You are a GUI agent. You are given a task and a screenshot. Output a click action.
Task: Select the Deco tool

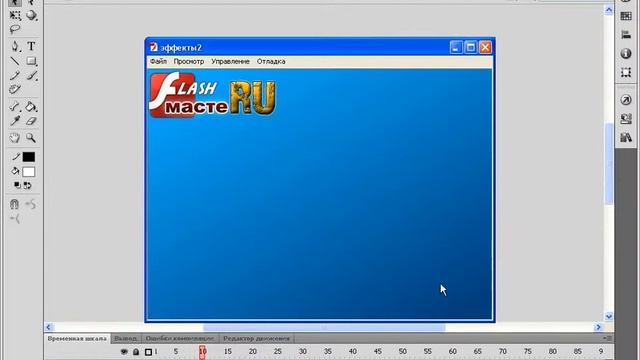point(15,89)
